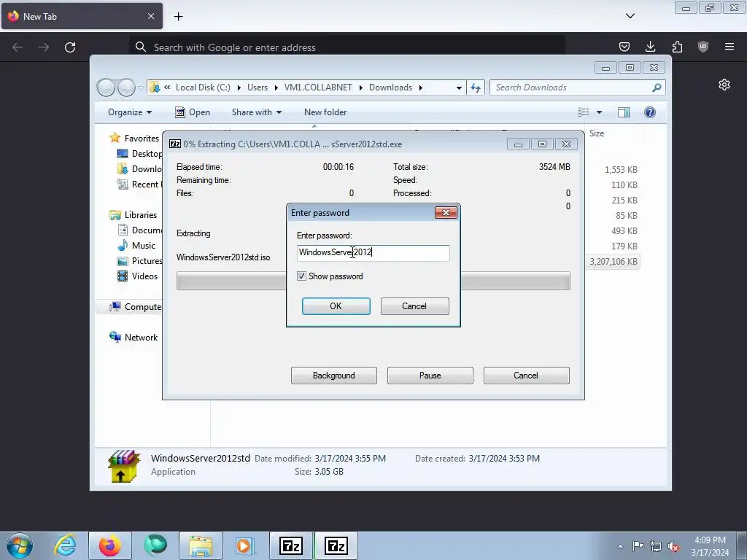The height and width of the screenshot is (560, 747).
Task: Go forward in Explorer
Action: [x=126, y=87]
